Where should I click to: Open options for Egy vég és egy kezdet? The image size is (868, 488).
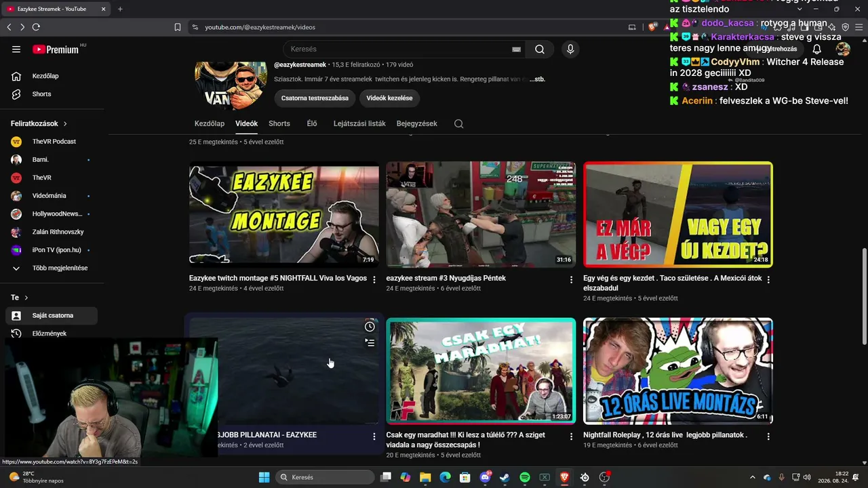768,279
